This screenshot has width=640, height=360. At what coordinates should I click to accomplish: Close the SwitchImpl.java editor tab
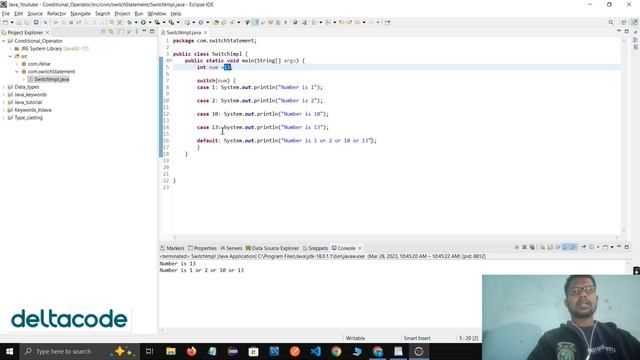pos(205,32)
